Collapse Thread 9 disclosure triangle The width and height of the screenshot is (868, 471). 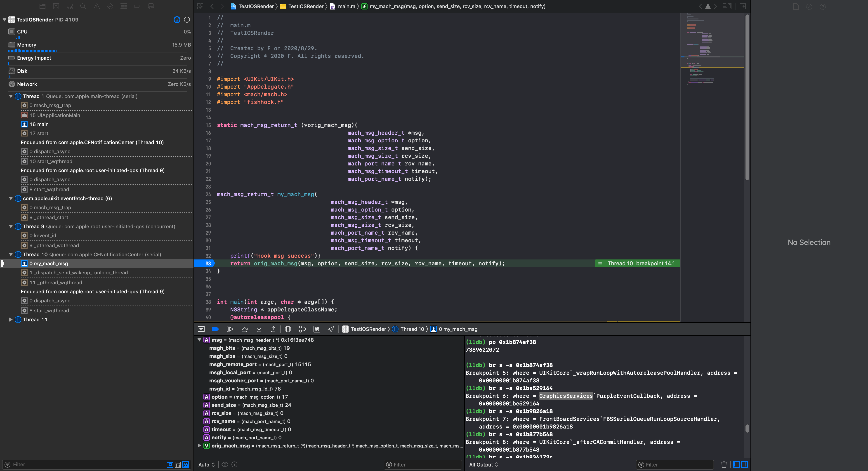(x=11, y=226)
